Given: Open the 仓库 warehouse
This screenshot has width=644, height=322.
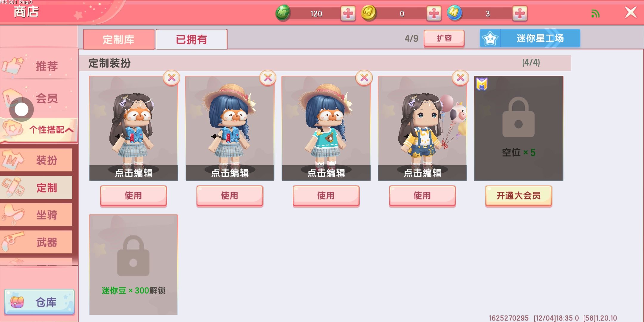Looking at the screenshot, I should [39, 302].
